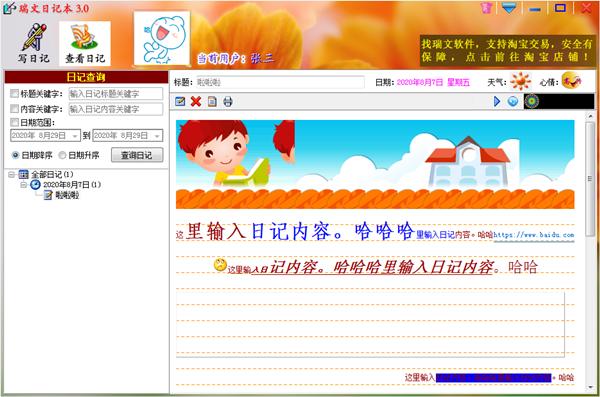Click the diary vertical scrollbar thumb
This screenshot has width=600, height=397.
click(590, 178)
